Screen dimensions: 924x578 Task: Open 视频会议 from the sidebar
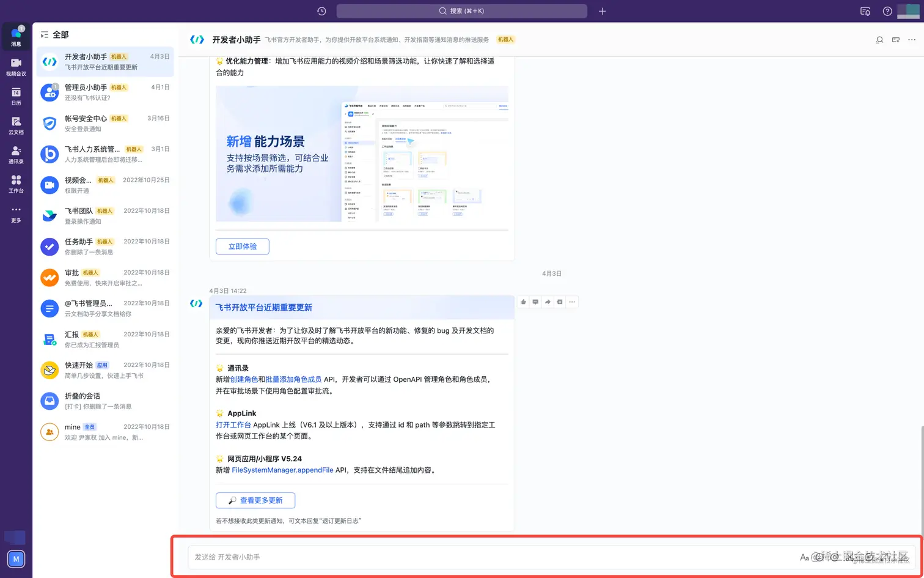point(16,67)
